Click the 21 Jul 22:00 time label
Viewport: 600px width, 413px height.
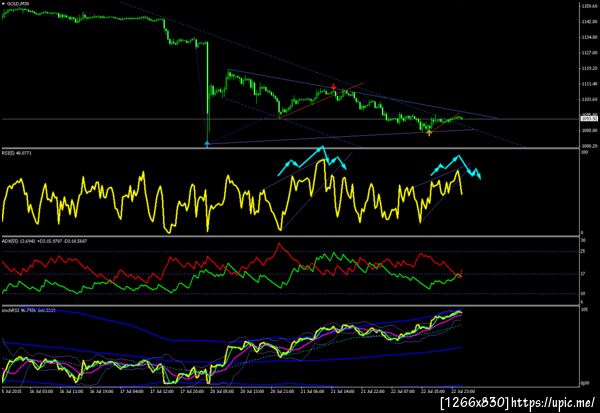(374, 392)
